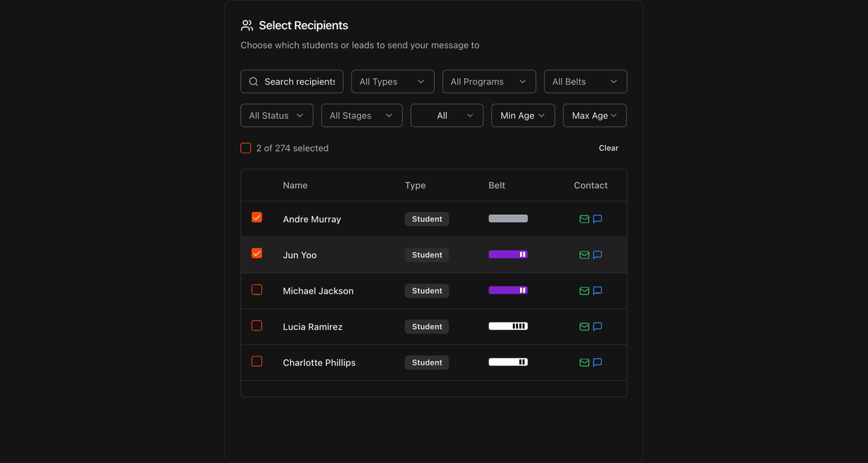Click the chat message icon for Andre Murray
Image resolution: width=868 pixels, height=463 pixels.
point(597,219)
